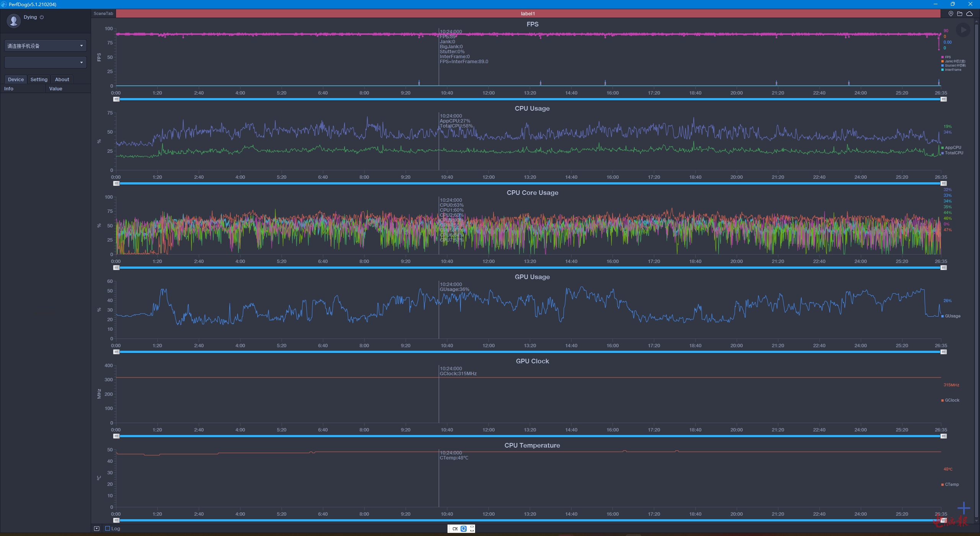
Task: Switch to the Setting tab
Action: (39, 80)
